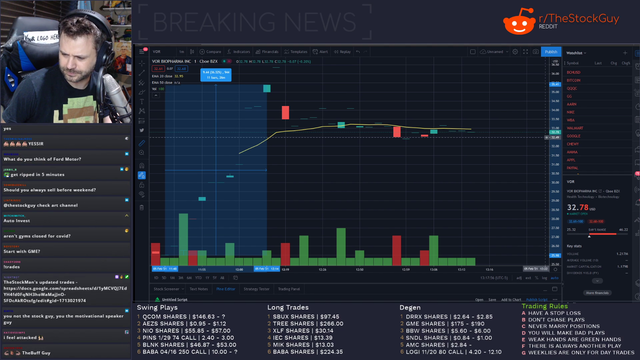
Task: Click the blue Publish button
Action: click(551, 52)
